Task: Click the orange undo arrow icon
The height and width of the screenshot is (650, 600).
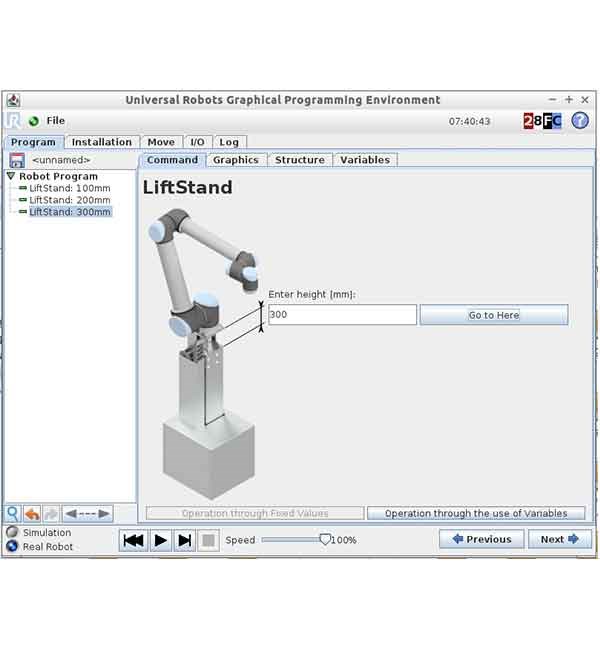Action: [x=32, y=514]
